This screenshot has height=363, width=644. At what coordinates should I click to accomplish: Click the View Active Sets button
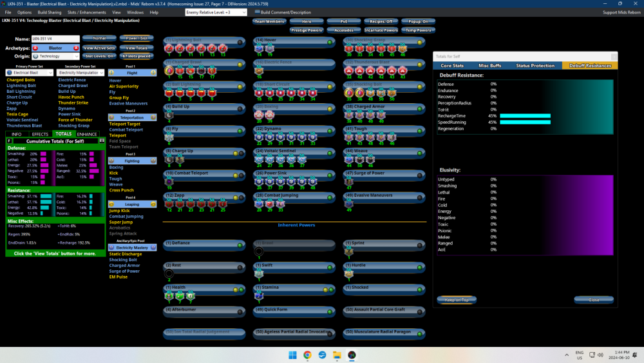click(x=99, y=48)
